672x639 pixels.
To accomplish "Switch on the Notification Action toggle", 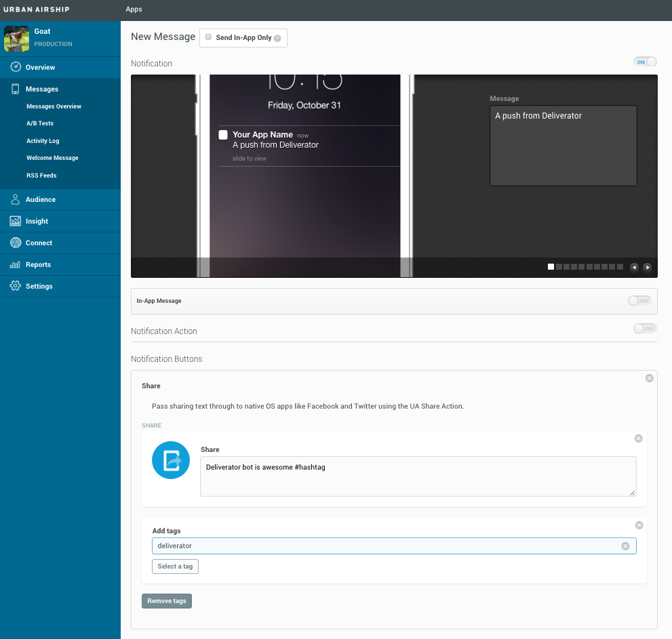I will pyautogui.click(x=644, y=329).
